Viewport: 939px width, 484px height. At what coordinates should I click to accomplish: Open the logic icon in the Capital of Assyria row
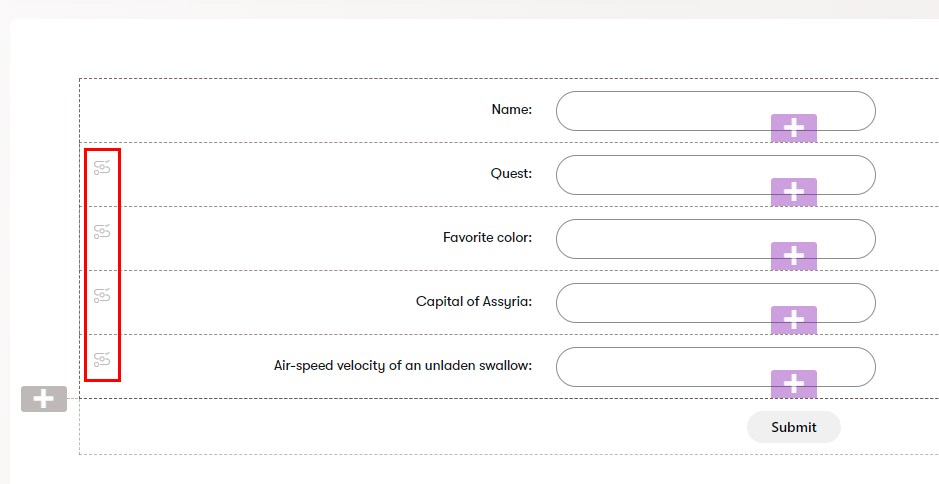click(x=101, y=296)
